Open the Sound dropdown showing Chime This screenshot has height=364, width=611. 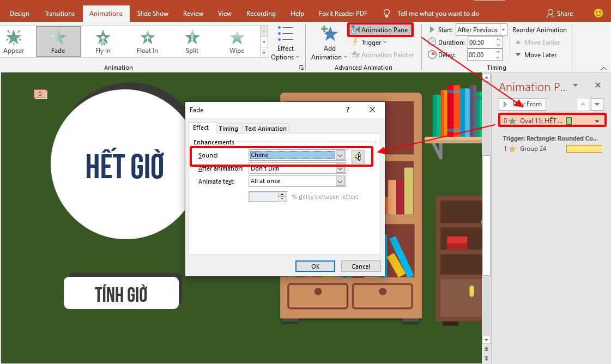pyautogui.click(x=341, y=155)
